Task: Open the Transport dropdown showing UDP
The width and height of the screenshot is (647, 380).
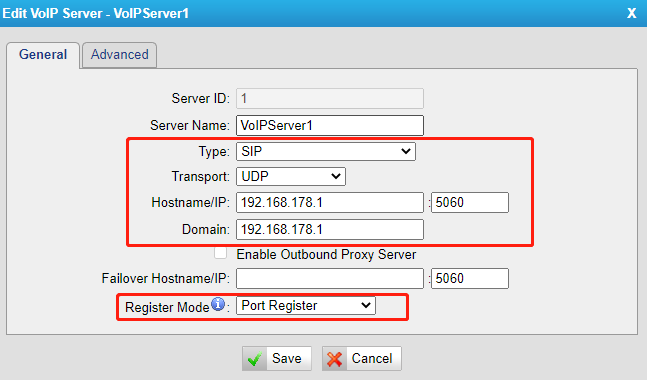Action: (291, 176)
